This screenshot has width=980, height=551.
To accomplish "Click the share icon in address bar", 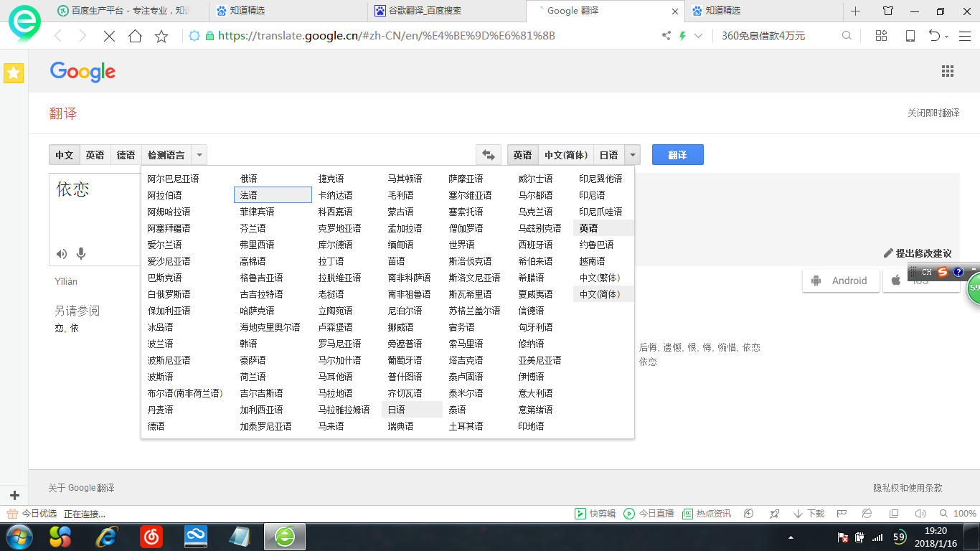I will 666,36.
